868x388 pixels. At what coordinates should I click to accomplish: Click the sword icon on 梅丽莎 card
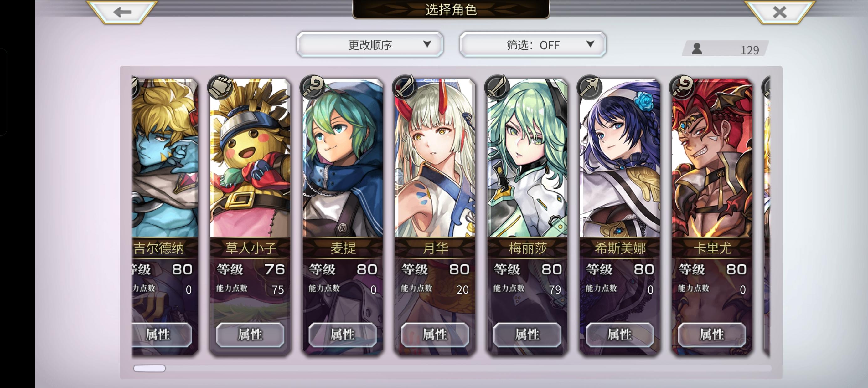click(497, 87)
